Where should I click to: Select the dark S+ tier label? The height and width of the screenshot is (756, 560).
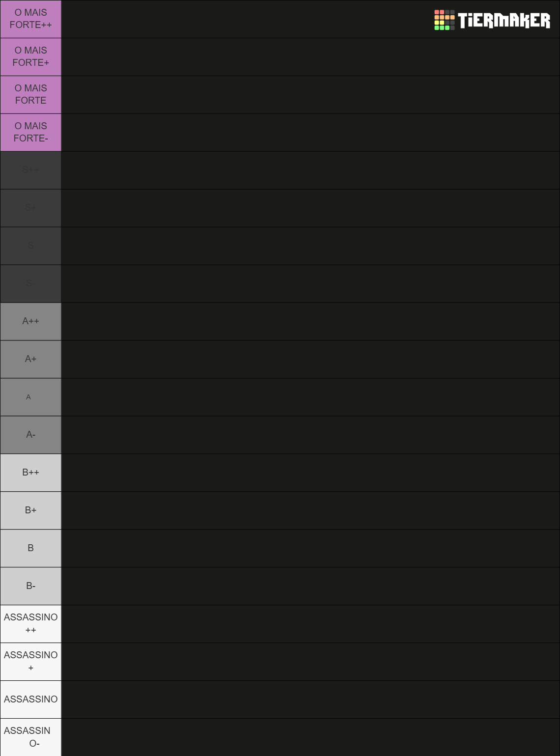pyautogui.click(x=30, y=208)
